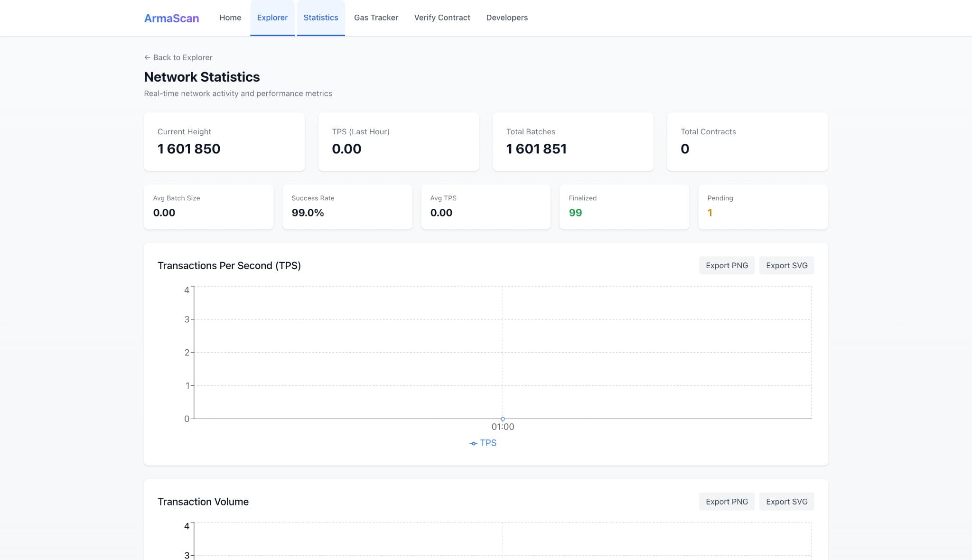Open the Gas Tracker page
Image resolution: width=972 pixels, height=560 pixels.
point(376,18)
